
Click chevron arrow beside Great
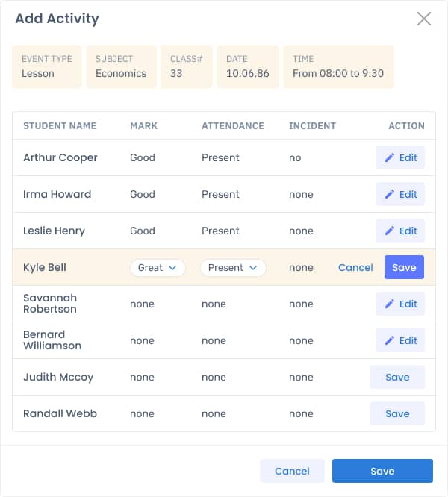(172, 268)
